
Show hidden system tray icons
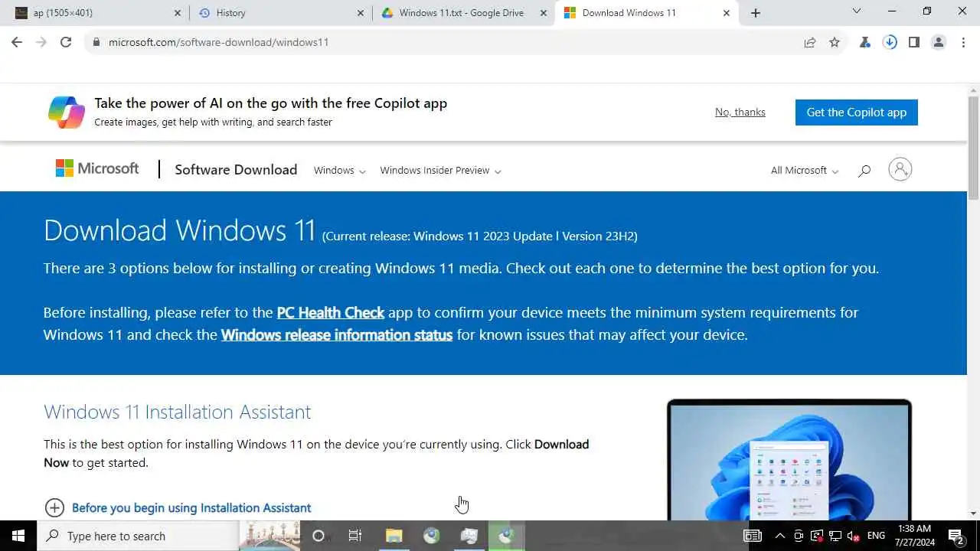(779, 536)
